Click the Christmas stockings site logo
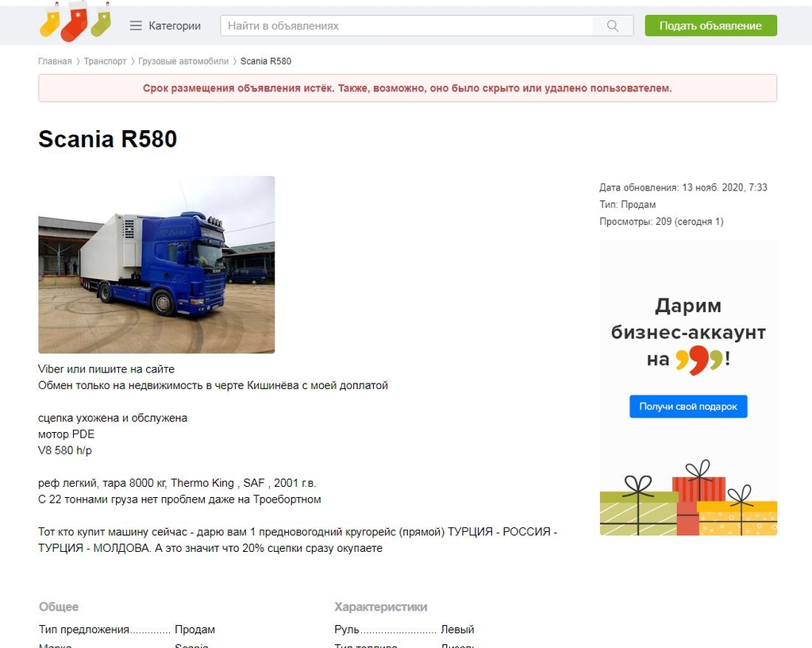Image resolution: width=812 pixels, height=648 pixels. tap(75, 21)
